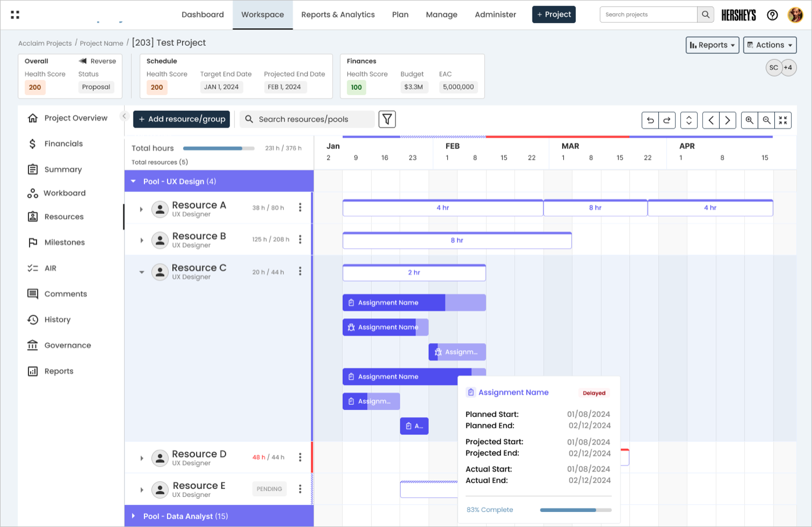
Task: Collapse Resource C row
Action: (142, 272)
